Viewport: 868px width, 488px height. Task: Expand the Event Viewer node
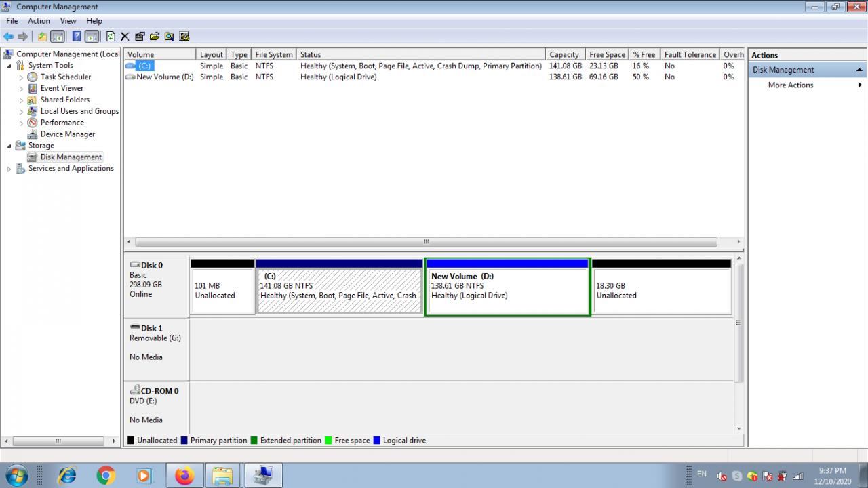pos(21,89)
